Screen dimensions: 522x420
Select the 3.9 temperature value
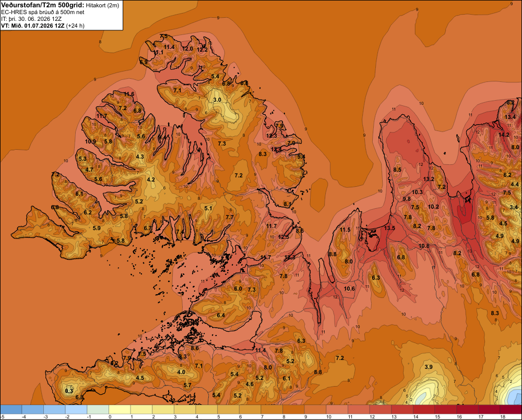[x=429, y=367]
